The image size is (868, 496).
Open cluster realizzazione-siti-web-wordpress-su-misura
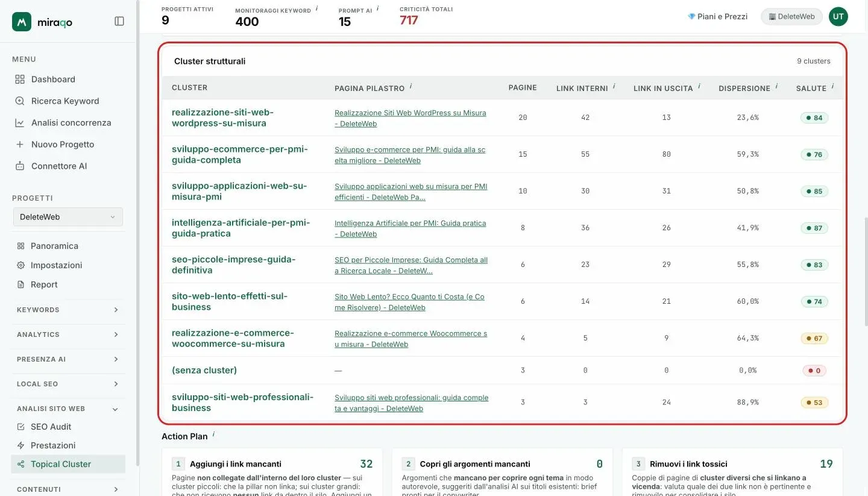(x=222, y=118)
